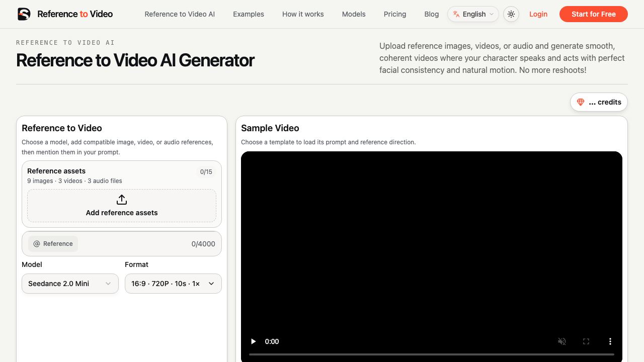644x362 pixels.
Task: Open the English language dropdown
Action: tap(473, 14)
